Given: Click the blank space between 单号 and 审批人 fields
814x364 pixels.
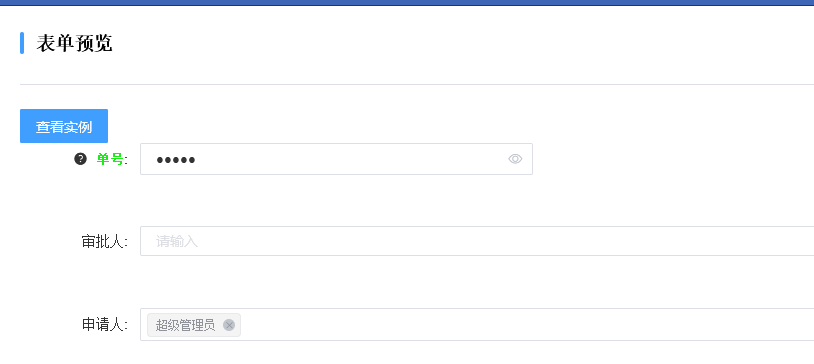Looking at the screenshot, I should tap(336, 200).
